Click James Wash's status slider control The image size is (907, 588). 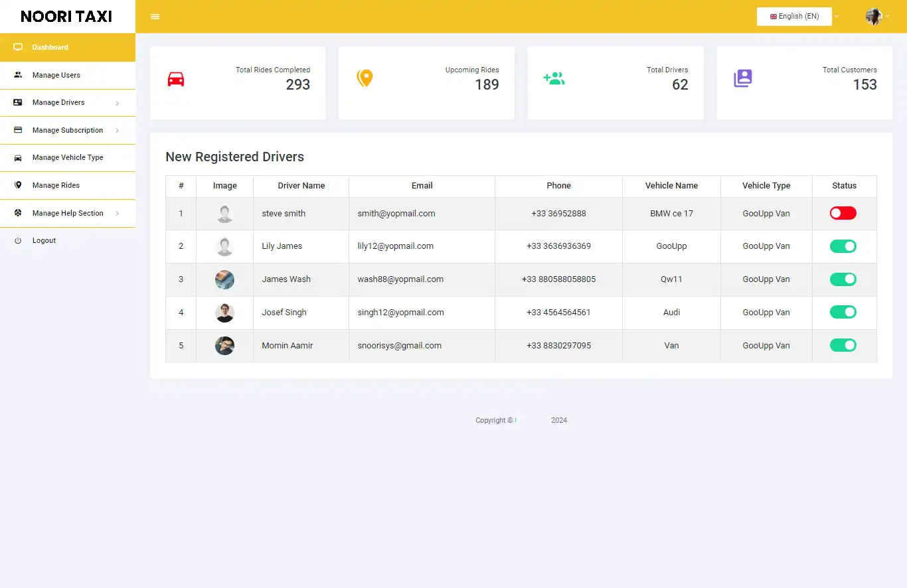[843, 279]
